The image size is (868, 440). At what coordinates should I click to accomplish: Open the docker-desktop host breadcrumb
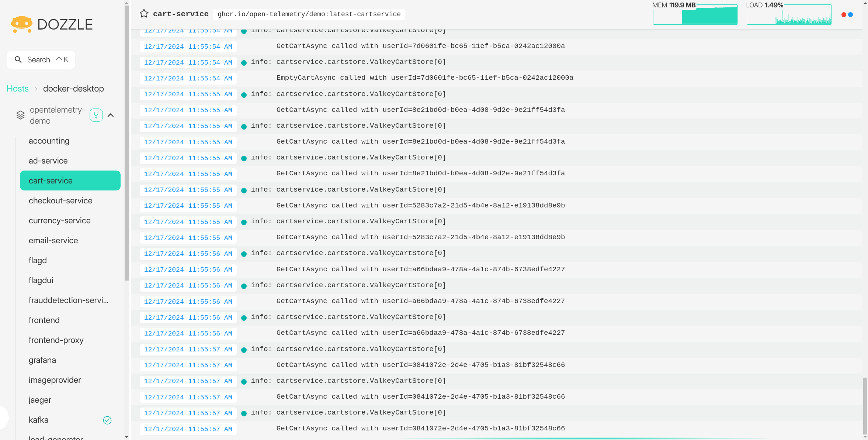pyautogui.click(x=73, y=89)
